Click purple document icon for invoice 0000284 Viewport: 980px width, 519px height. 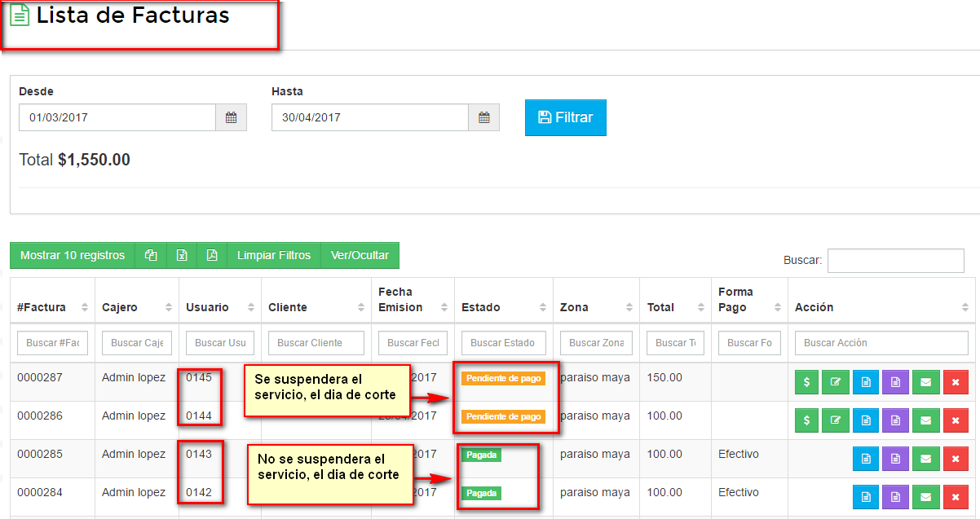(895, 497)
